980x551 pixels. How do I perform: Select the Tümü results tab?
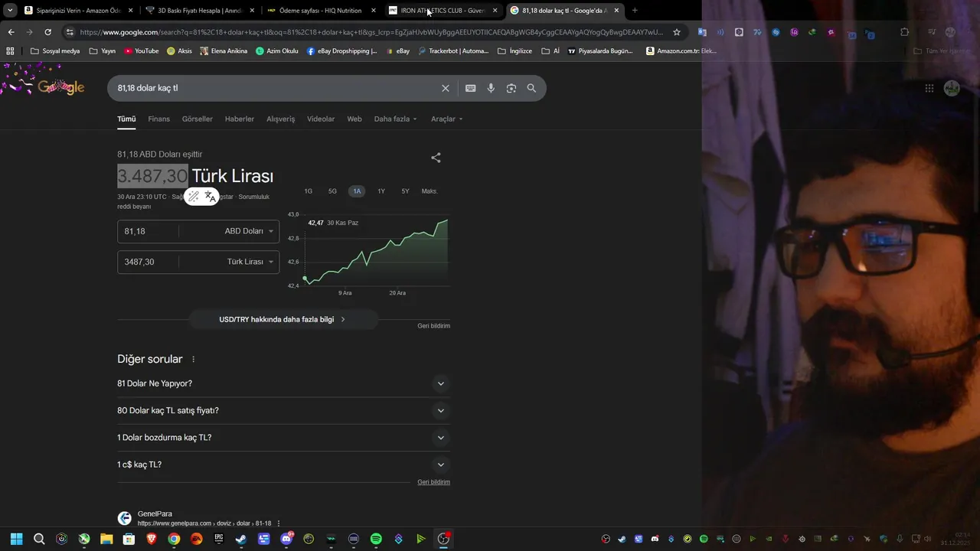(x=126, y=119)
